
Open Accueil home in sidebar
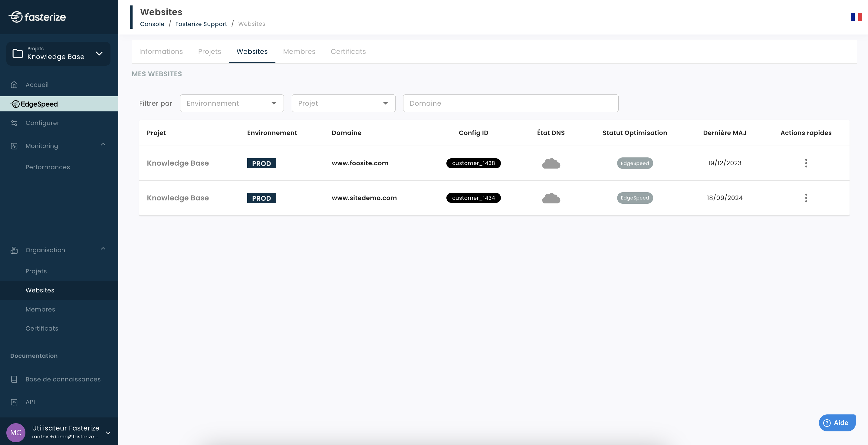37,85
